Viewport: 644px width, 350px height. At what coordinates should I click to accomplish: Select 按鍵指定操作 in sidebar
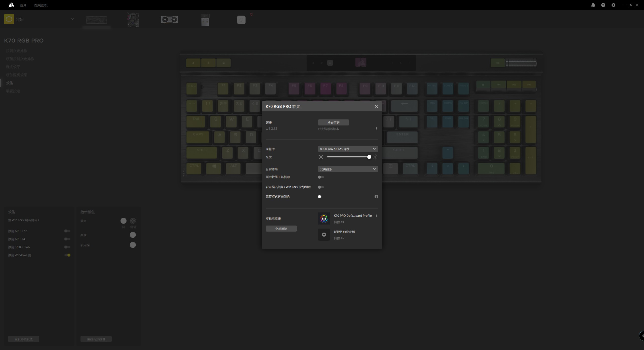17,51
